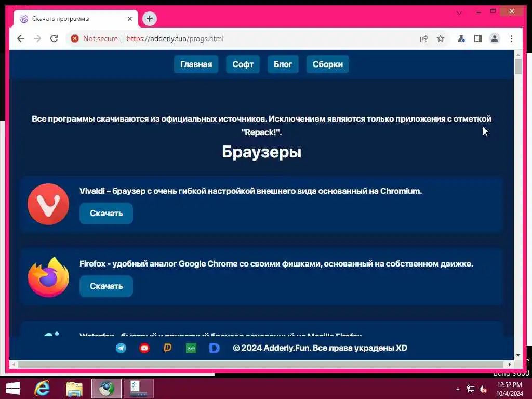Click the Firefox browser logo
This screenshot has height=399, width=532.
48,277
